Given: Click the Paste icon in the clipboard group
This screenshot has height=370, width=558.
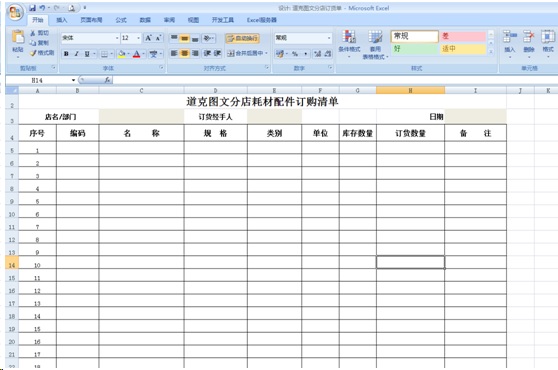Looking at the screenshot, I should 18,37.
